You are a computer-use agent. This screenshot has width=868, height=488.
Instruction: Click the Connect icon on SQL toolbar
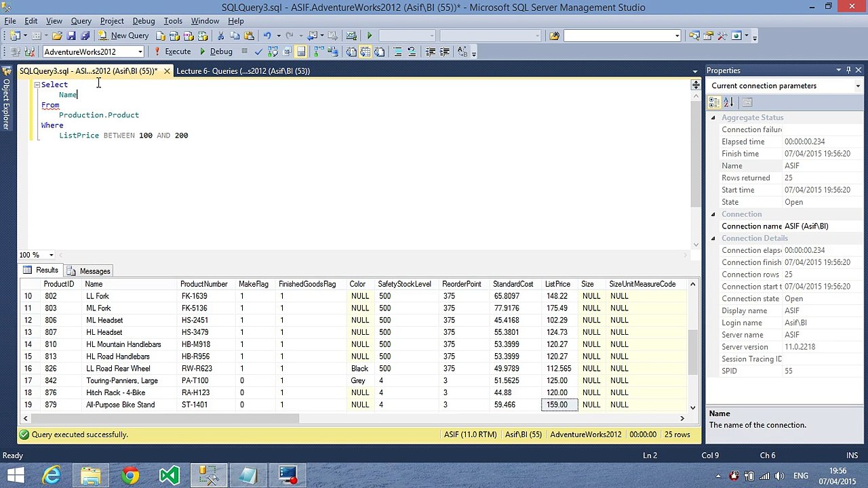point(16,52)
